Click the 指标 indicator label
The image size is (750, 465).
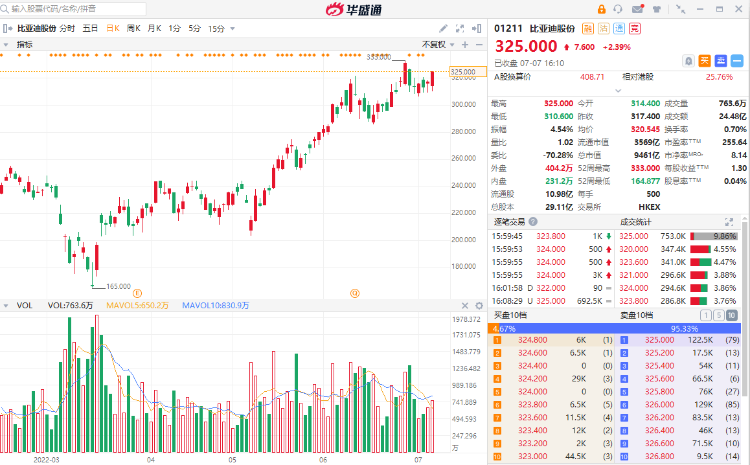(24, 44)
